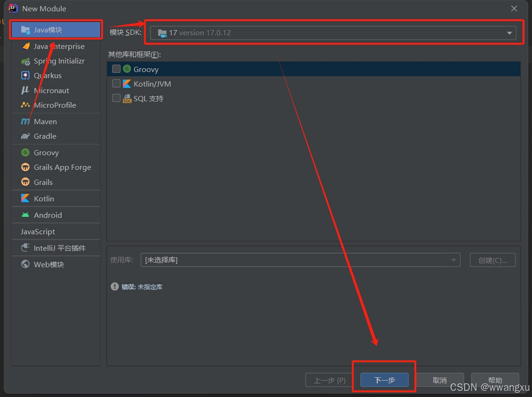
Task: Select Java模块 in the module list
Action: 56,30
